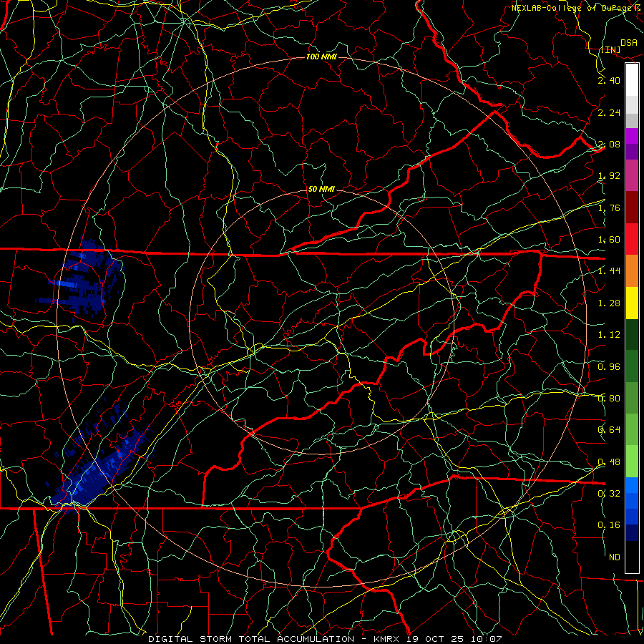Click the '19 OCT 25' date text
Viewport: 644px width, 644px height.
coord(435,639)
